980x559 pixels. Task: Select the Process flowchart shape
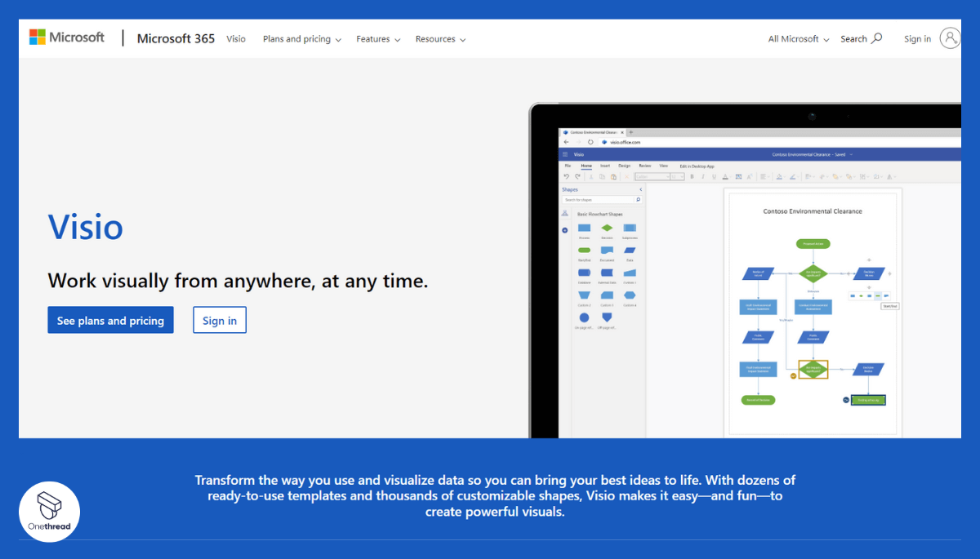[x=584, y=228]
